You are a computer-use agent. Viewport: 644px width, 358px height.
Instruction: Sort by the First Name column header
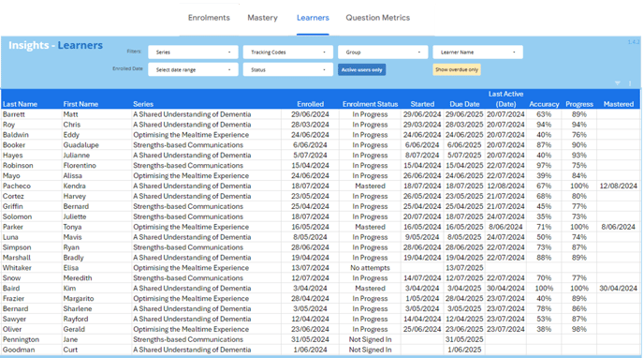[x=80, y=104]
